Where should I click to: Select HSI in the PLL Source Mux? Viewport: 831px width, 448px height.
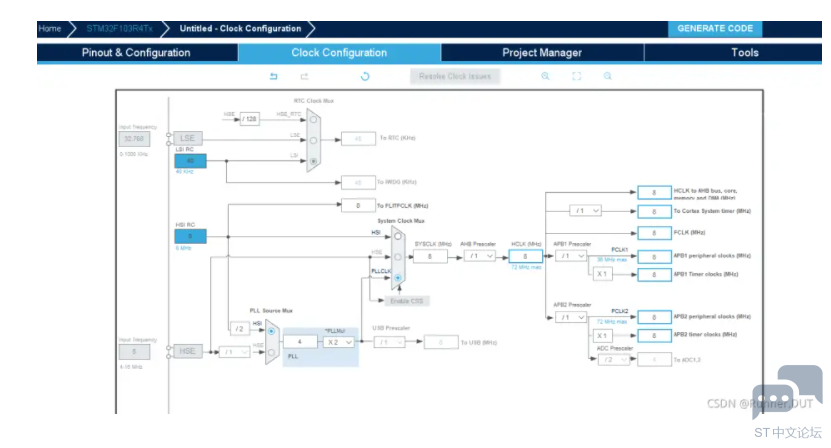coord(271,331)
